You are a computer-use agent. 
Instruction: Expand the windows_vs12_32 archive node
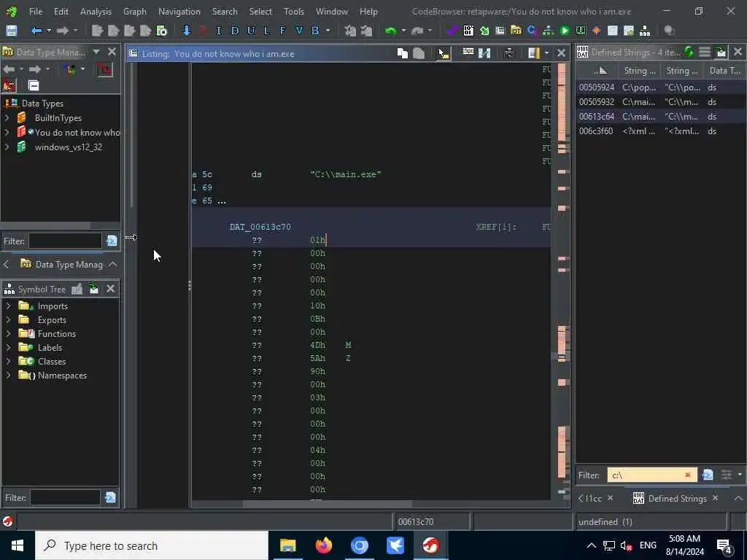pyautogui.click(x=7, y=147)
